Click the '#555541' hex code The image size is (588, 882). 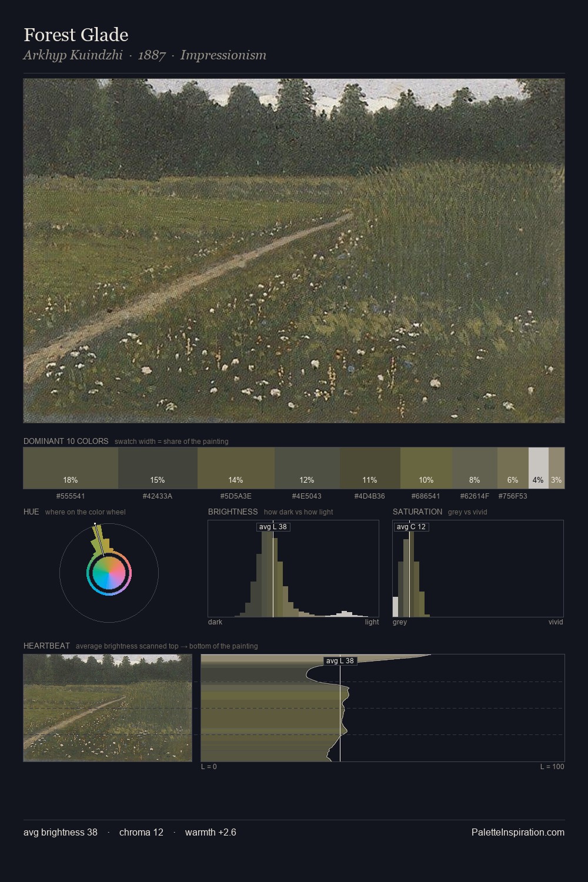(71, 496)
